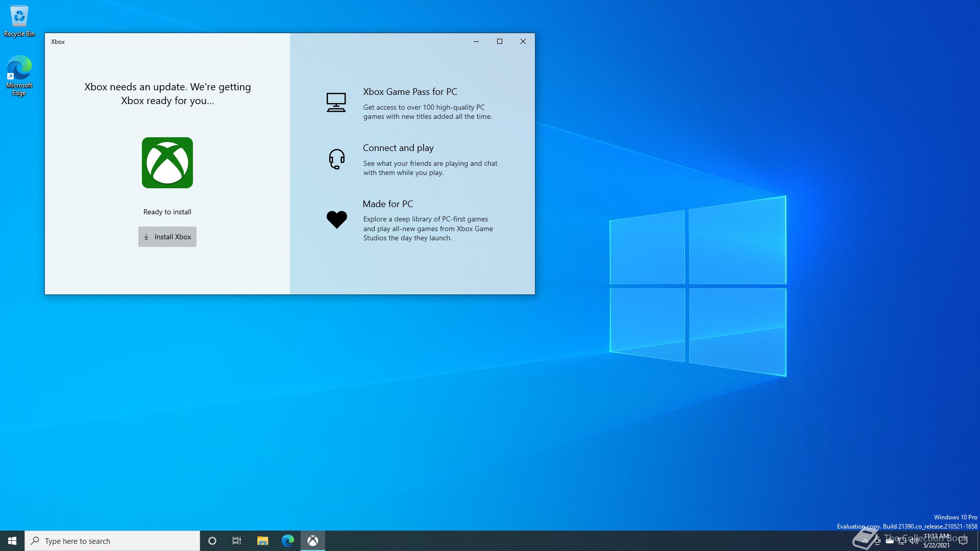
Task: Open the volume speaker tray icon
Action: click(914, 541)
